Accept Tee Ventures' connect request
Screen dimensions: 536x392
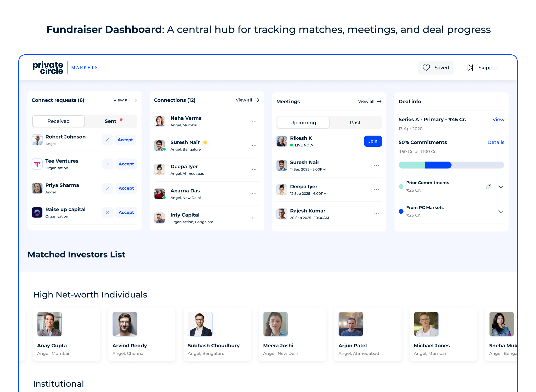click(126, 164)
